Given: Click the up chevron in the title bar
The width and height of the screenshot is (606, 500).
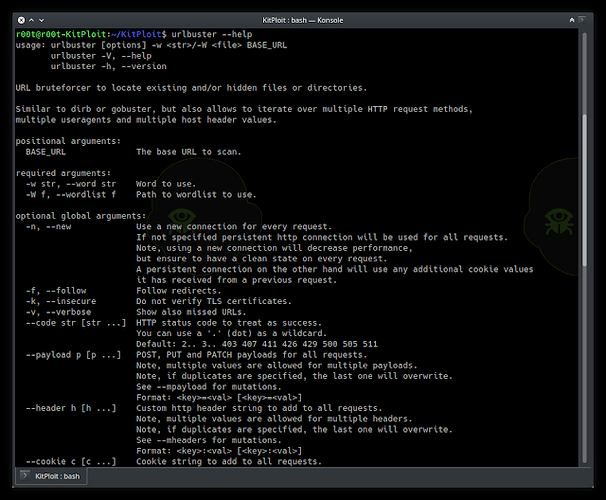Looking at the screenshot, I should [x=32, y=20].
